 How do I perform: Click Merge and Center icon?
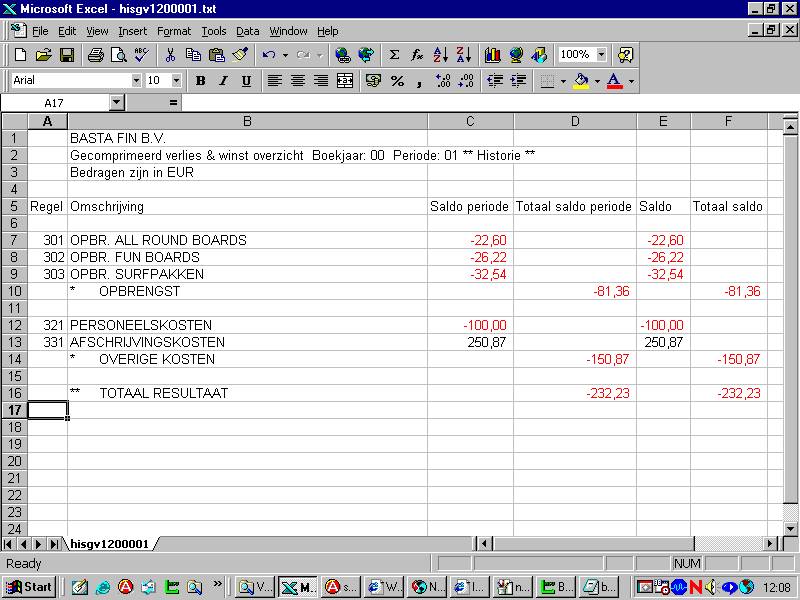pos(345,81)
